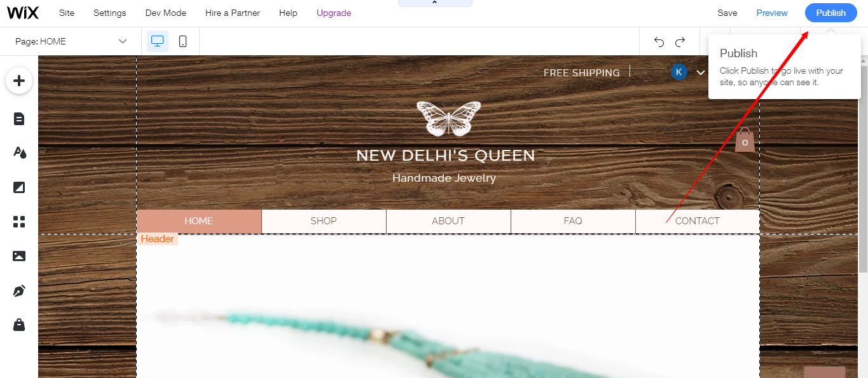This screenshot has height=378, width=868.
Task: Open the Blog pen icon
Action: 19,291
